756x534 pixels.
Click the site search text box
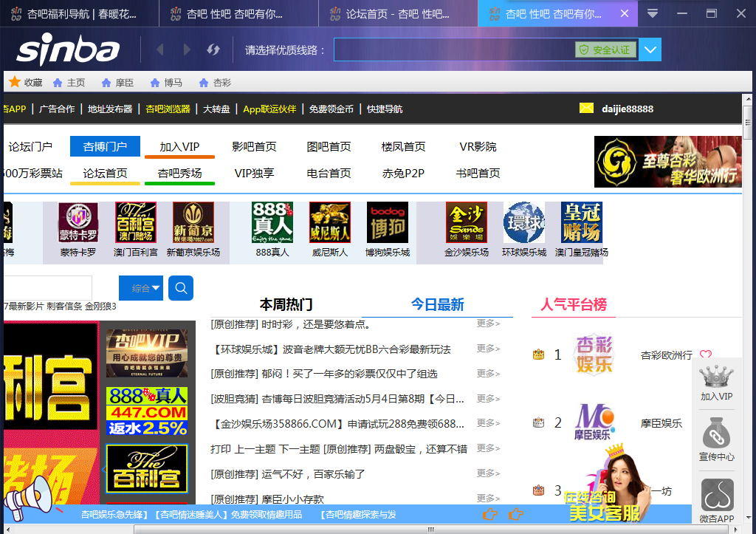[x=48, y=288]
